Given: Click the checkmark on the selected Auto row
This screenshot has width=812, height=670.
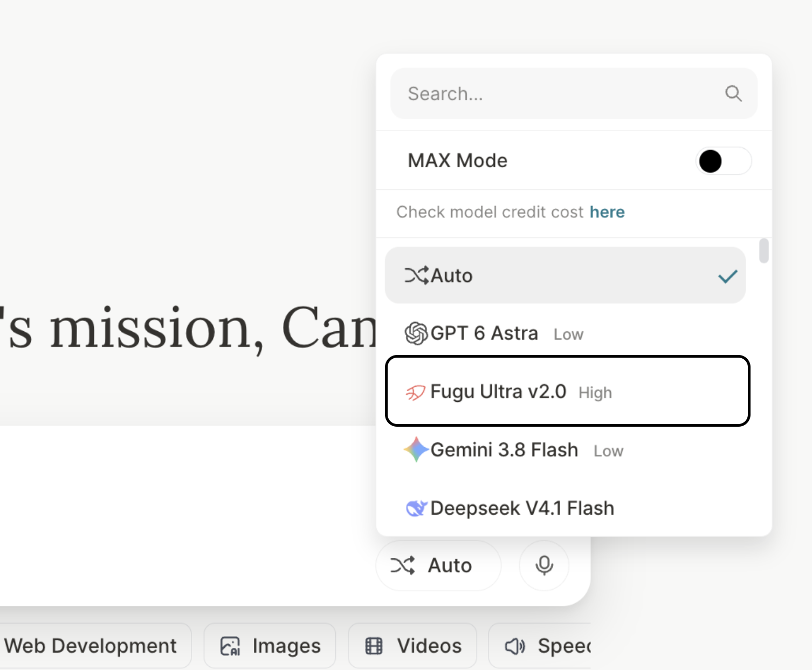Looking at the screenshot, I should (727, 276).
